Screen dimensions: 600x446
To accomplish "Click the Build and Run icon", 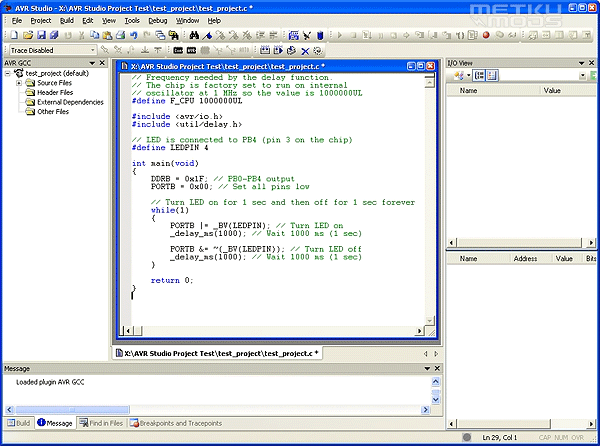I will click(278, 50).
